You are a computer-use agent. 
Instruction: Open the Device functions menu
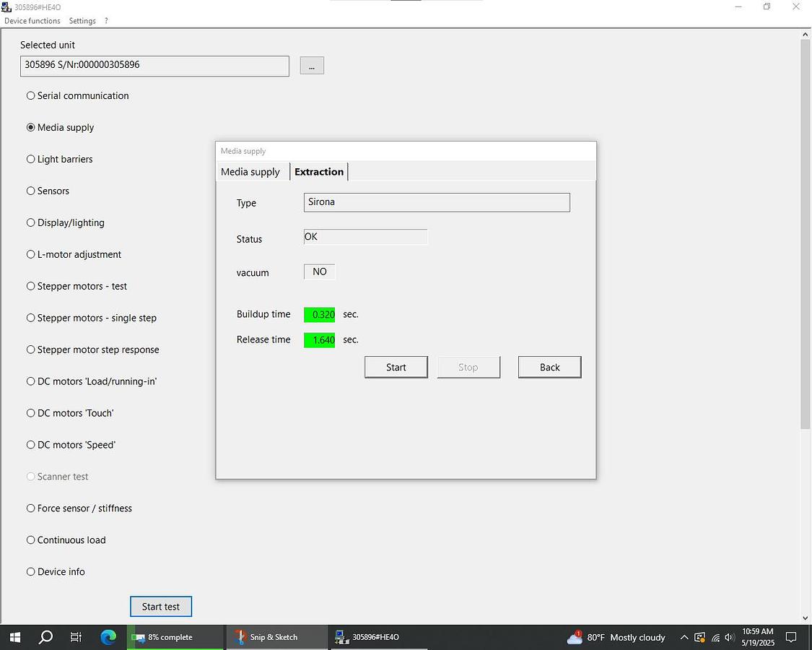click(x=32, y=21)
